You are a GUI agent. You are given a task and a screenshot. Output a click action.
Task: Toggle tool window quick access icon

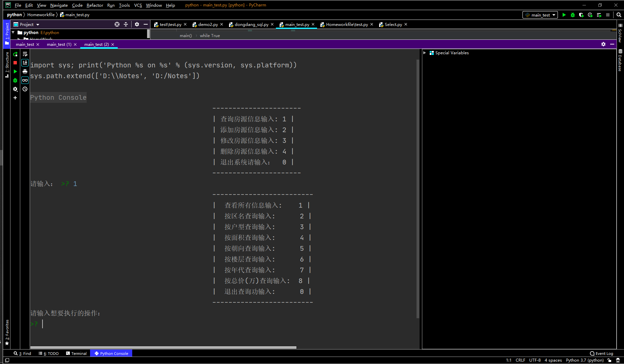point(7,360)
